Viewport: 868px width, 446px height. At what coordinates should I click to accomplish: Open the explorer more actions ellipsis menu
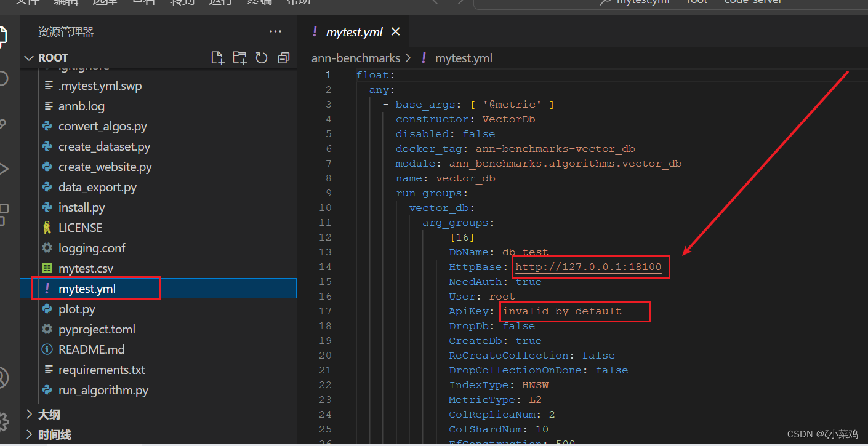(275, 32)
